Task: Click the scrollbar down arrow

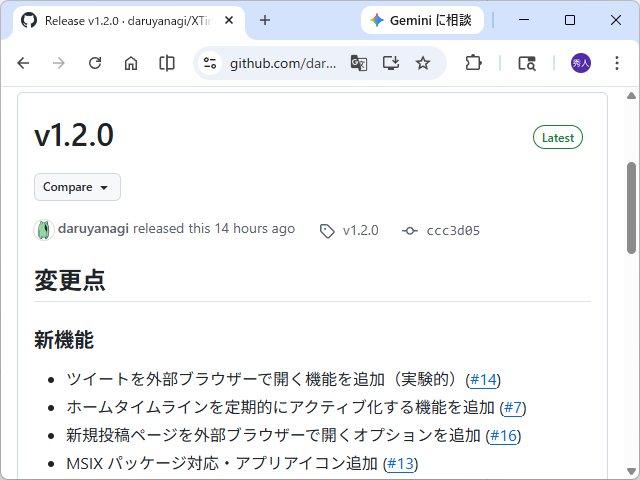Action: point(631,471)
